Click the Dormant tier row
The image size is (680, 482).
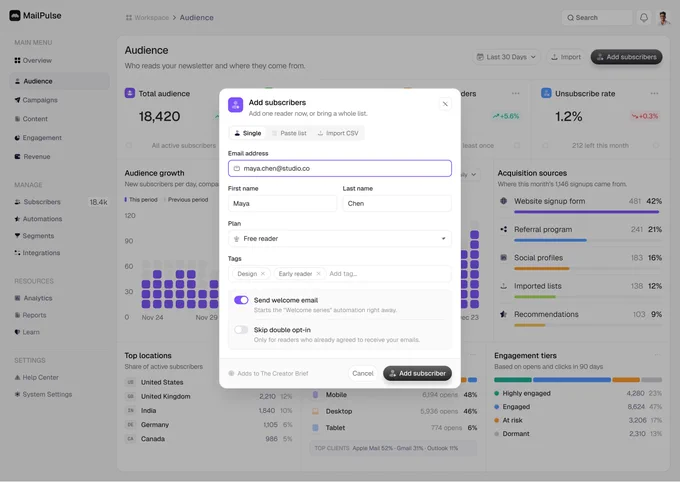(x=578, y=434)
